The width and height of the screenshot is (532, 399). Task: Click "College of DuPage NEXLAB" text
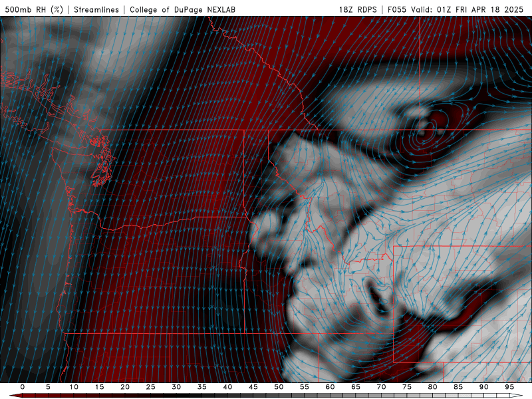182,9
